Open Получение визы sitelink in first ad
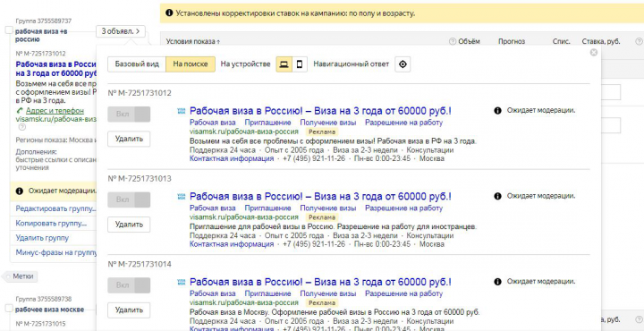The image size is (644, 331). 328,123
